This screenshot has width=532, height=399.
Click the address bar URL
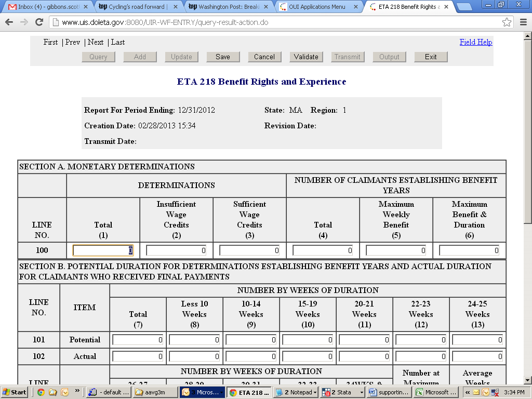pyautogui.click(x=165, y=22)
